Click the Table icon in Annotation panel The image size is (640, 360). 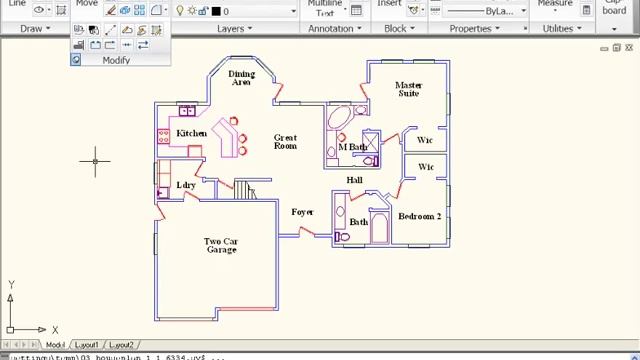pos(356,11)
